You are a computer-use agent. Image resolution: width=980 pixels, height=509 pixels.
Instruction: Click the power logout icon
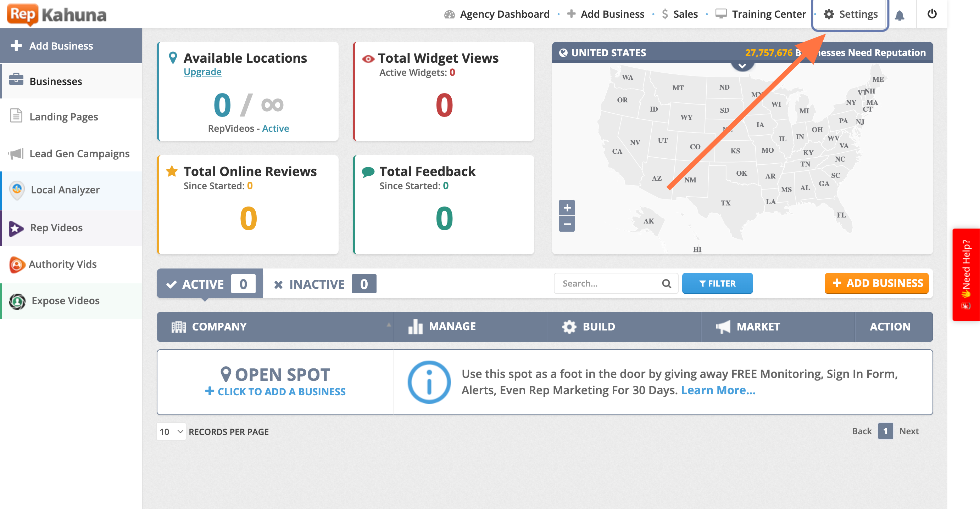(932, 14)
